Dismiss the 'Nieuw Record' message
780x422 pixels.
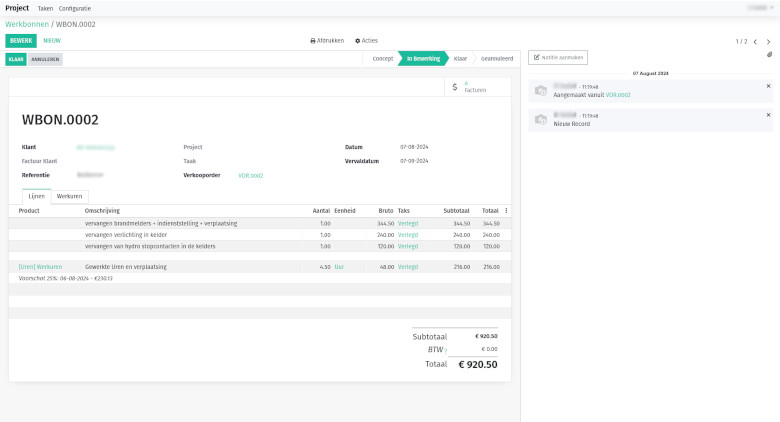point(768,116)
